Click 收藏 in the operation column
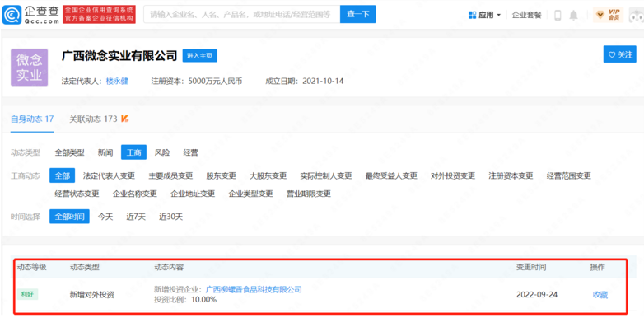The height and width of the screenshot is (318, 644). [x=600, y=295]
